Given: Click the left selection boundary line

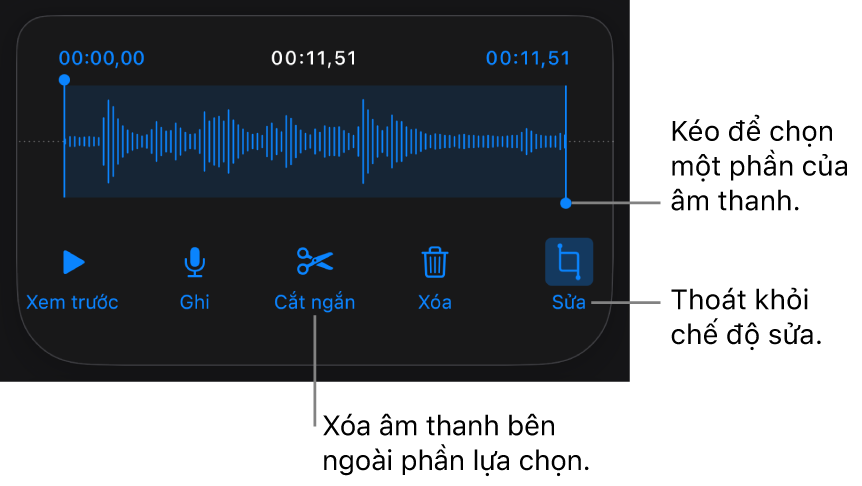Looking at the screenshot, I should point(64,141).
